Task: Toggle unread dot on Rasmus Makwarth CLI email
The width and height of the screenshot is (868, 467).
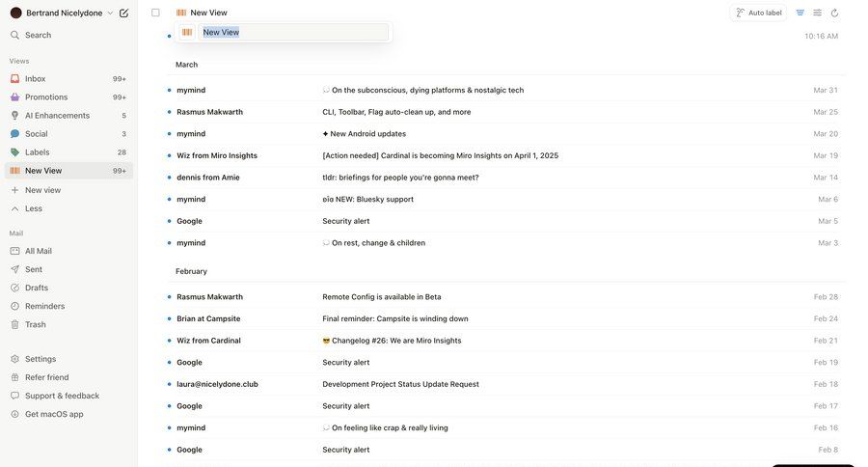Action: point(169,112)
